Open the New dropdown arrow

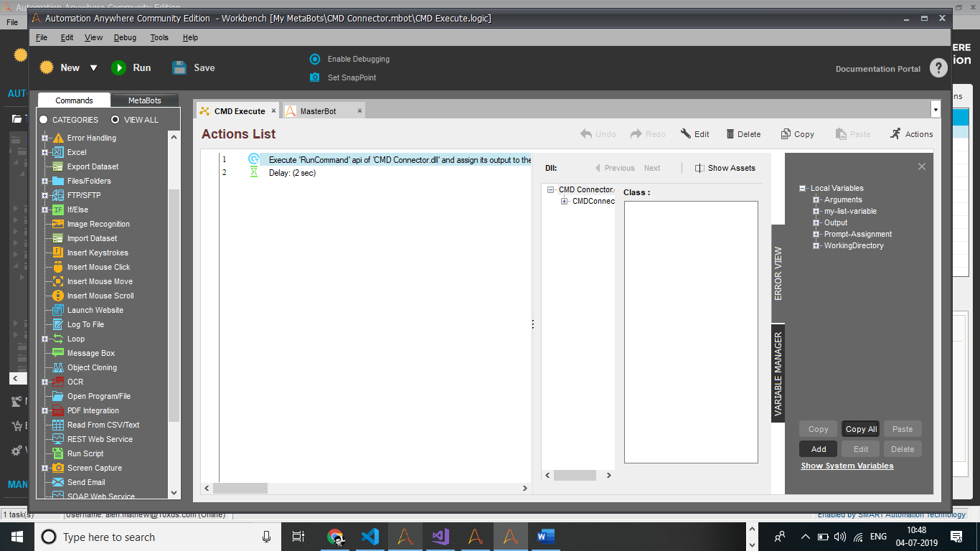(93, 68)
